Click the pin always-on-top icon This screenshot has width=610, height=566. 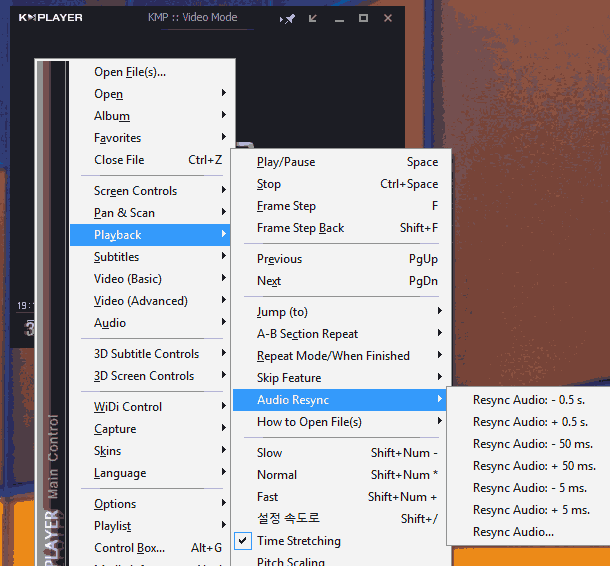pos(287,18)
